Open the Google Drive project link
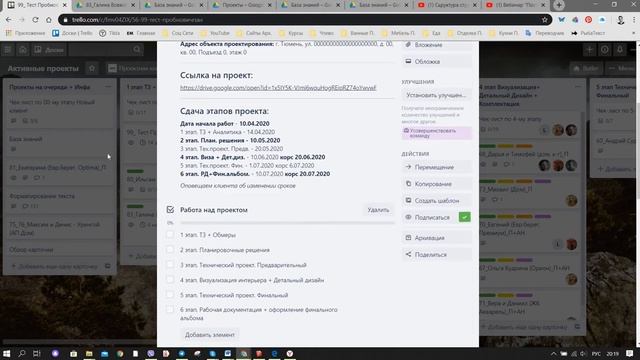 pos(278,87)
